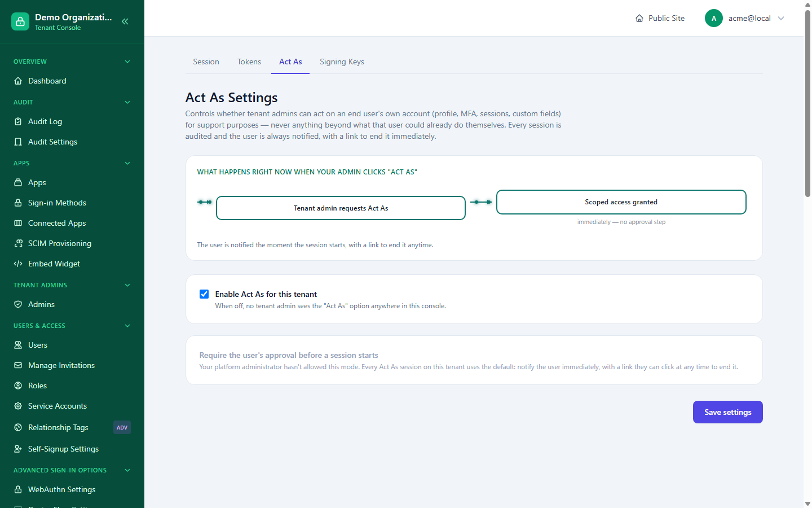
Task: Open the Sign-in Methods sidebar link
Action: click(x=72, y=203)
